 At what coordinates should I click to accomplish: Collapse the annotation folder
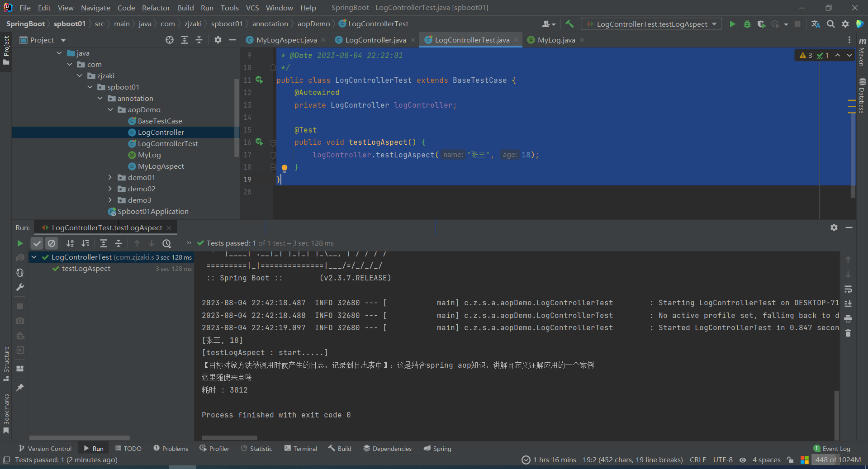100,98
